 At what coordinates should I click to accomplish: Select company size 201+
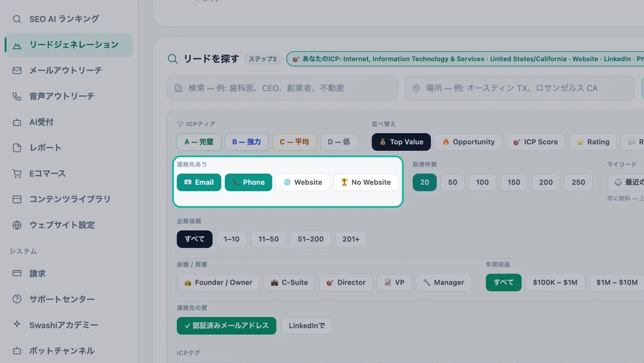[351, 239]
